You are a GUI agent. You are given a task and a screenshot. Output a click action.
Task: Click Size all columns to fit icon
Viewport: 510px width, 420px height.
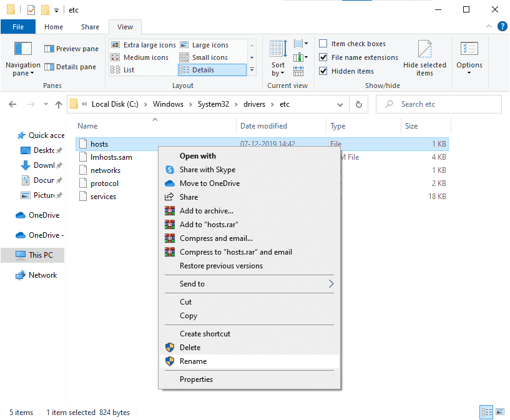298,71
